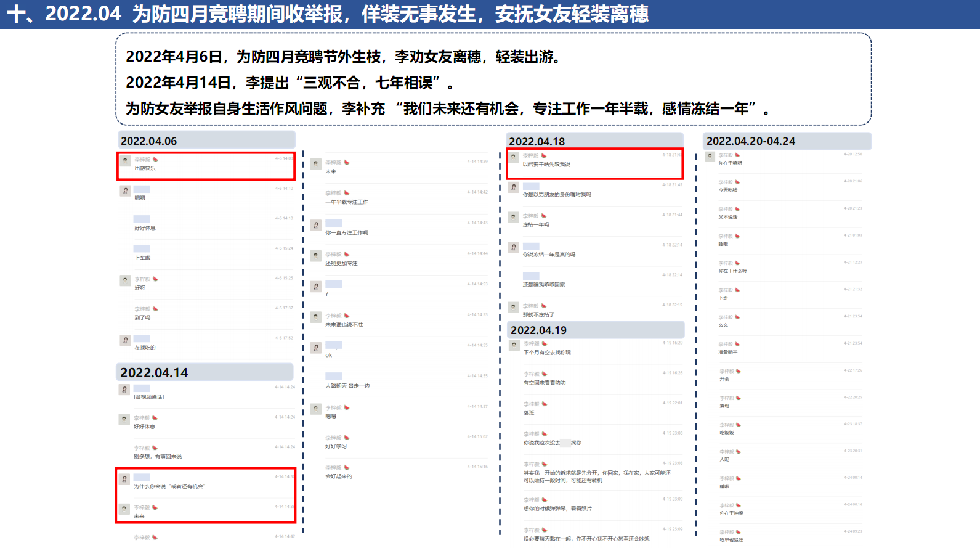This screenshot has height=548, width=980.
Task: Click the avatar beside '你在干嘛呀' message
Action: pyautogui.click(x=710, y=156)
